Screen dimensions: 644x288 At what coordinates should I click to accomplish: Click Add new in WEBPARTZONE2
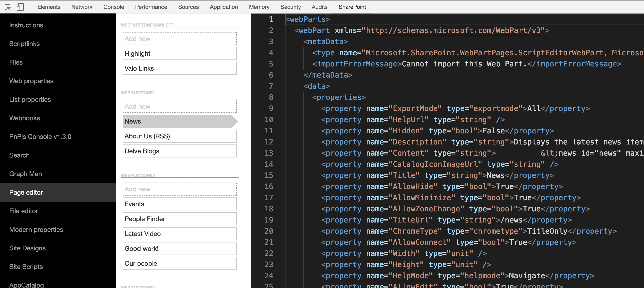[179, 189]
